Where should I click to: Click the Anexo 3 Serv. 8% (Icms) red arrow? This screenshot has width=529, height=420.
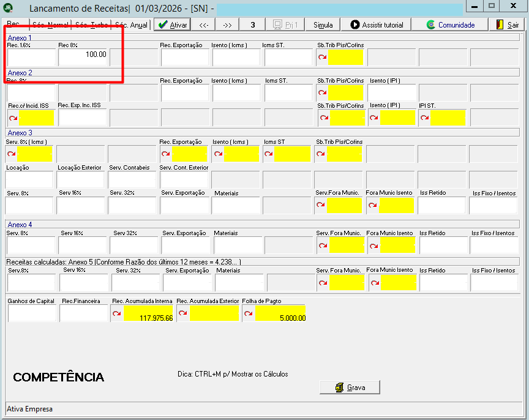click(12, 154)
